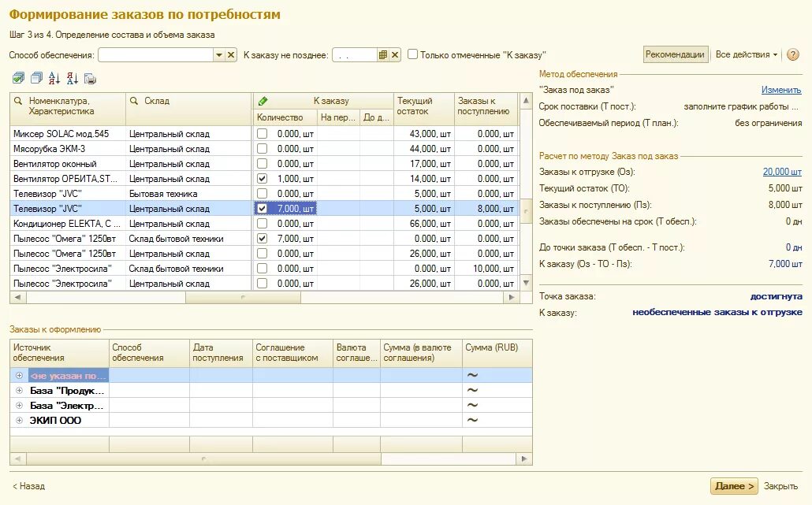Check the Вентилятор оконный row checkbox

click(262, 164)
